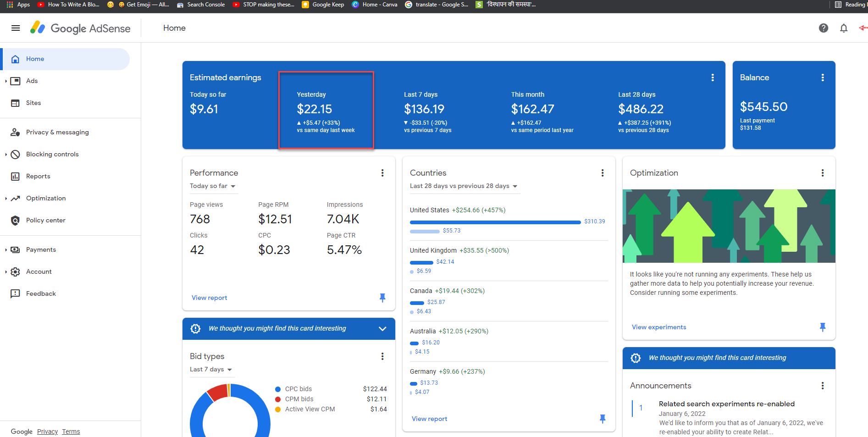This screenshot has height=437, width=868.
Task: Unpin the Performance card
Action: (x=383, y=298)
